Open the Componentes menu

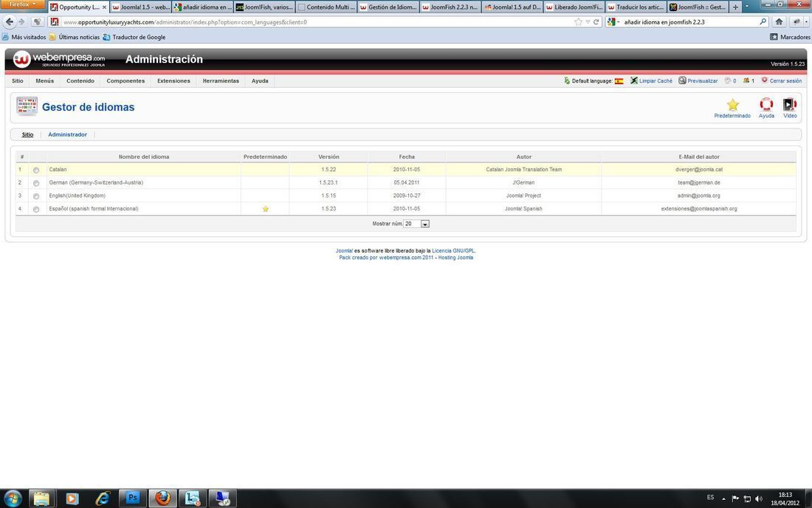click(x=125, y=80)
